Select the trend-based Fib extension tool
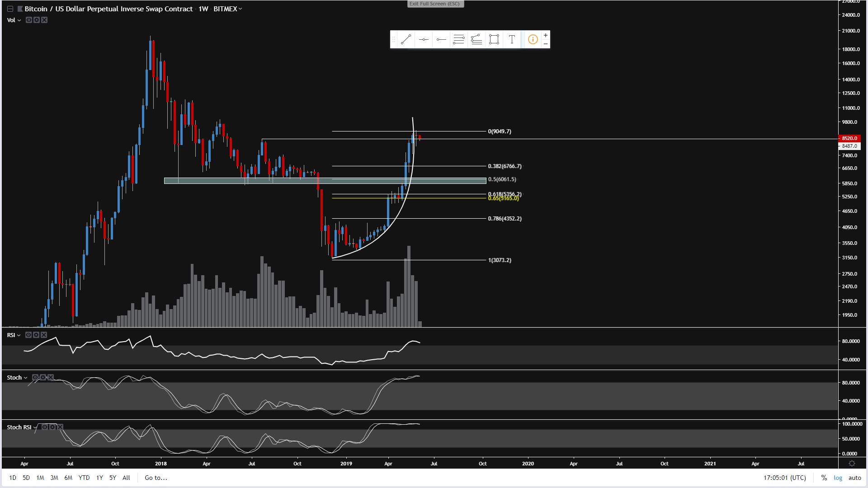 point(476,40)
